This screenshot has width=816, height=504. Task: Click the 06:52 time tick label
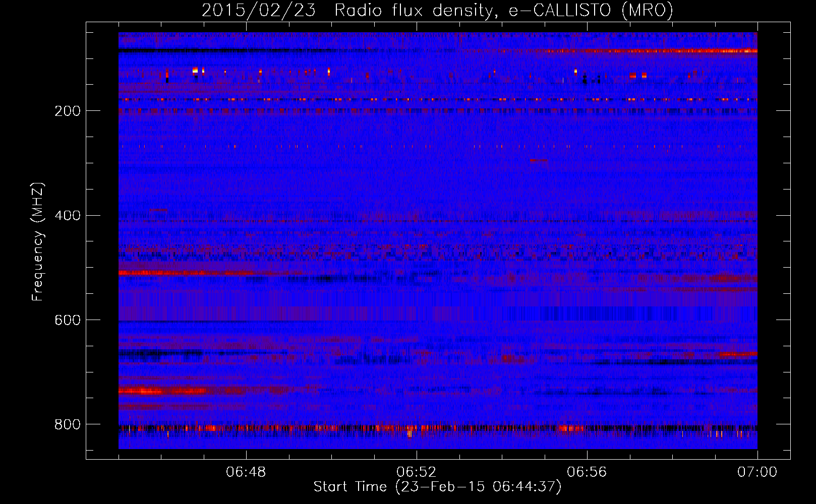coord(417,472)
